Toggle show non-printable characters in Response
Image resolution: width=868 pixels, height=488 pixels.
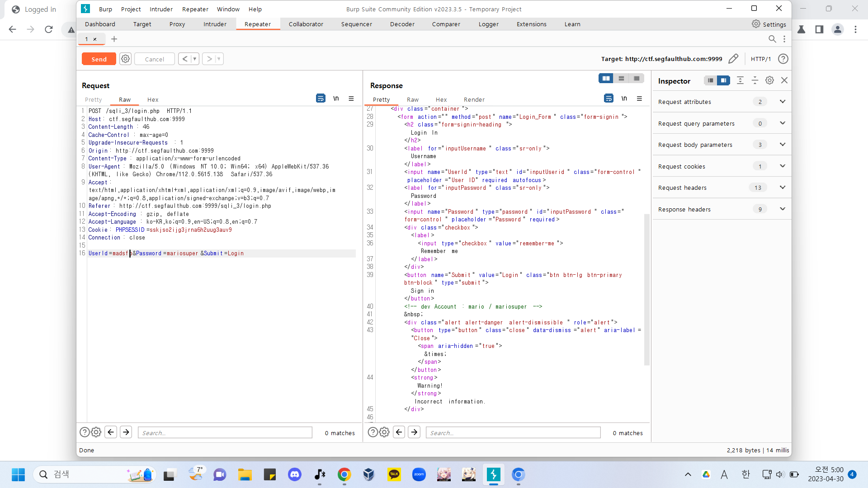tap(624, 99)
